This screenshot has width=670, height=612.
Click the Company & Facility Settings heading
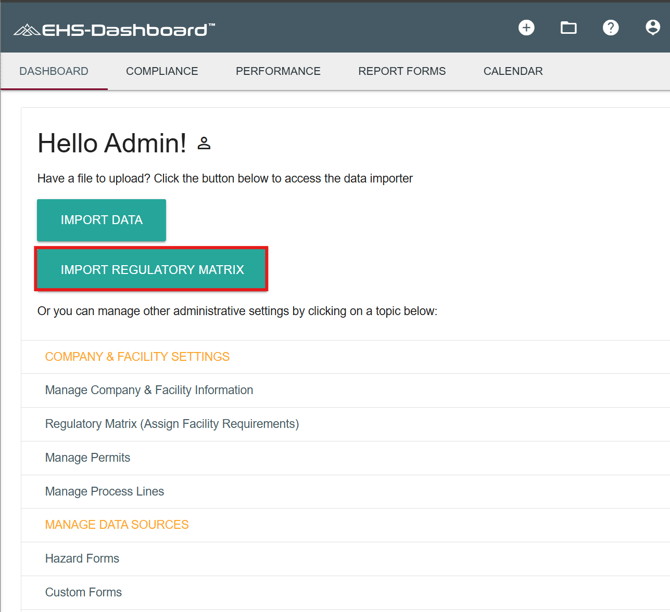coord(137,357)
